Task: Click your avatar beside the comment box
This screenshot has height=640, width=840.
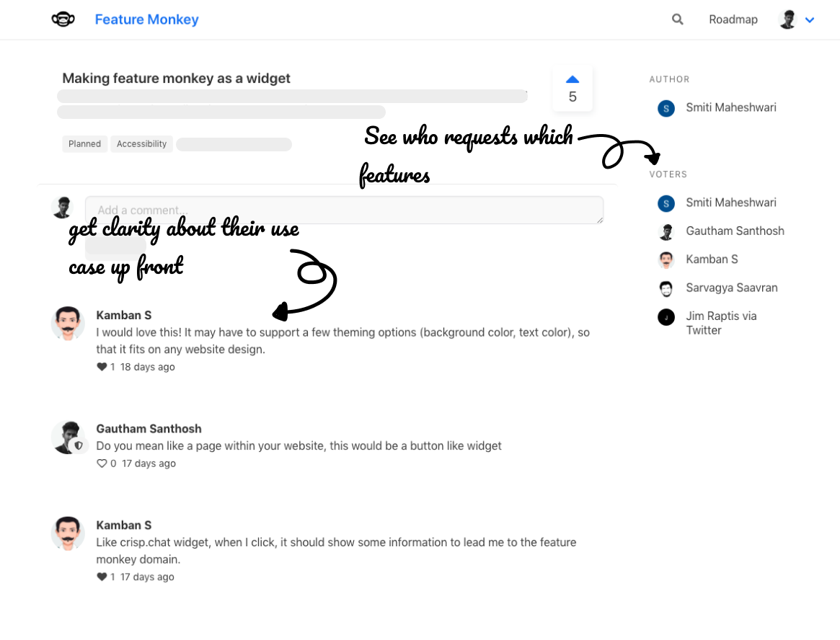Action: coord(63,208)
